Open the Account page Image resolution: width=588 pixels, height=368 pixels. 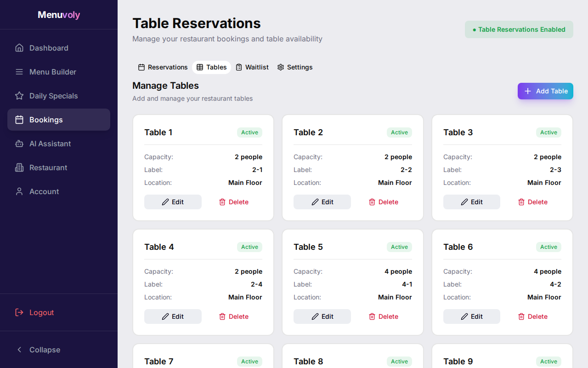[59, 191]
